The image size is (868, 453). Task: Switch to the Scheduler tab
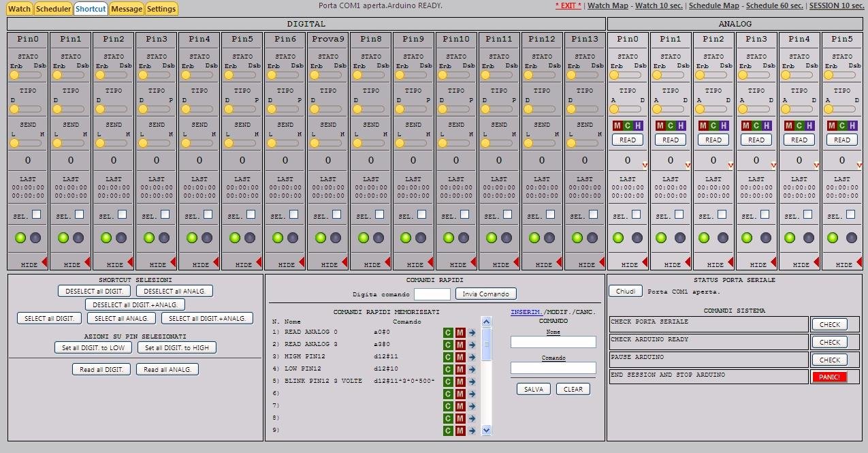point(52,9)
